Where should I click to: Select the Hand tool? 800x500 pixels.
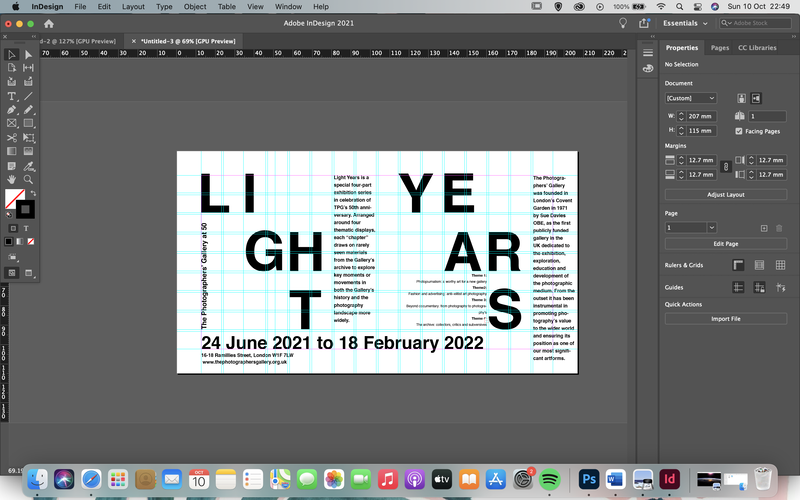coord(11,180)
